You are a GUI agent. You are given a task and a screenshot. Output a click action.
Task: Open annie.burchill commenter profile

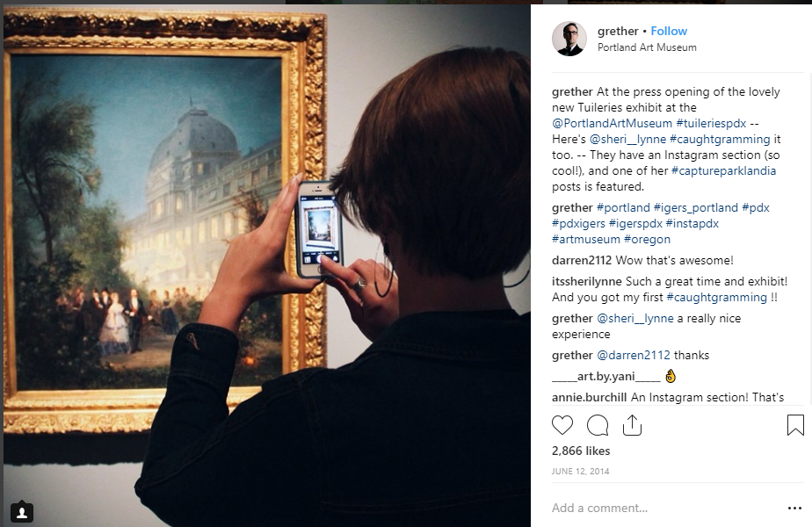[x=590, y=397]
